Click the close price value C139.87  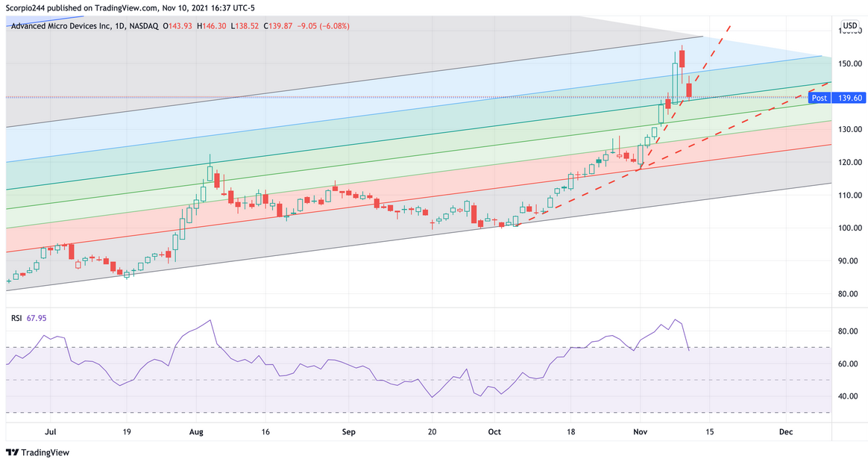coord(278,26)
